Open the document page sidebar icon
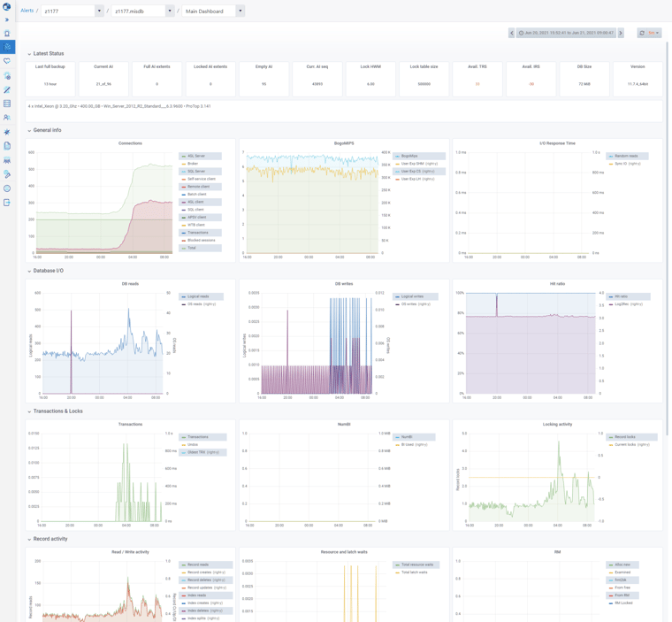The image size is (672, 622). coord(7,146)
